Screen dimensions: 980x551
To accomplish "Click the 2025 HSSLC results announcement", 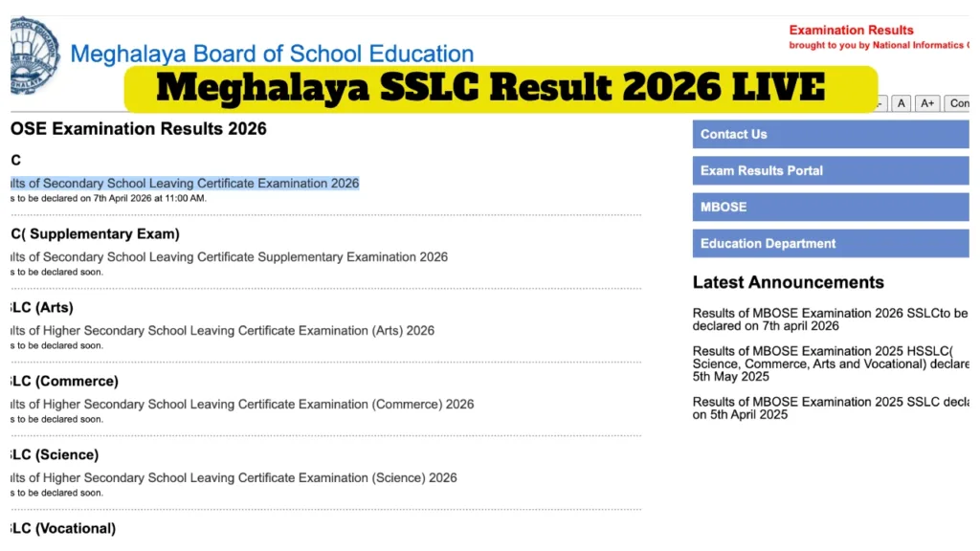I will 829,364.
